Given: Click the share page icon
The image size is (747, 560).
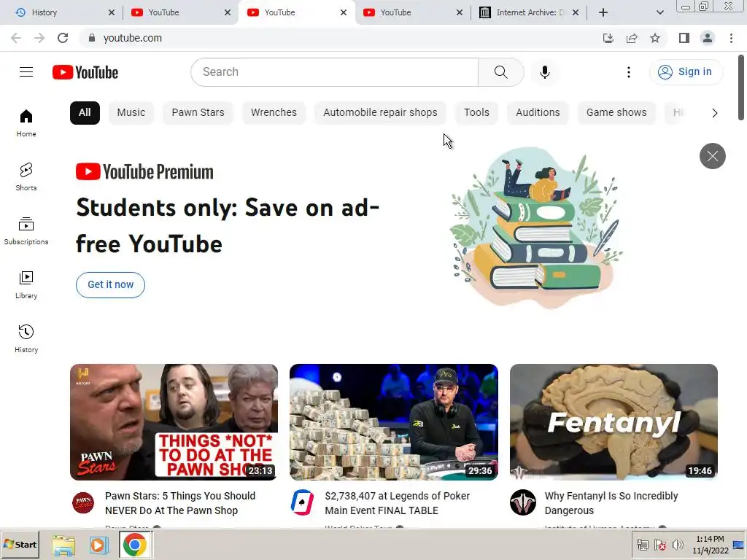Looking at the screenshot, I should pos(632,38).
